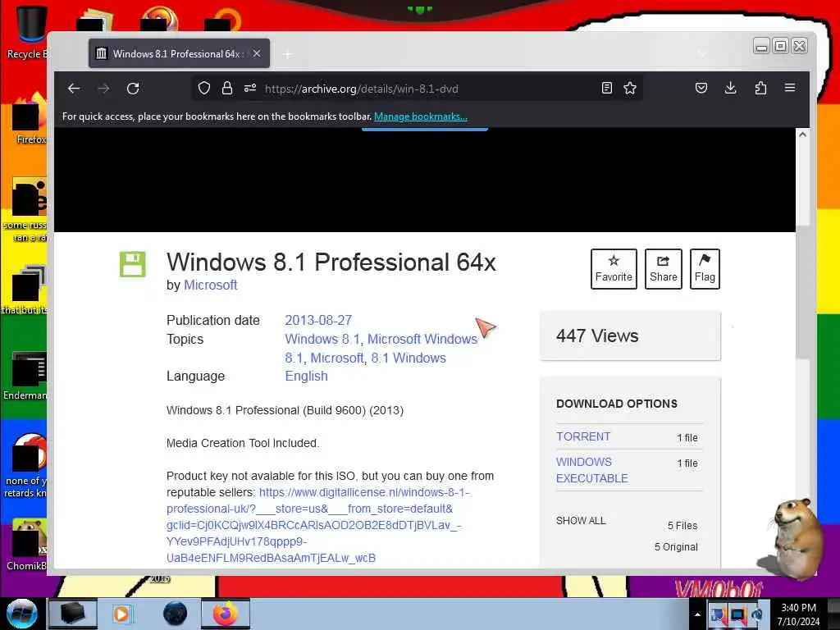Reload the archive.org page
This screenshot has width=840, height=630.
(133, 89)
